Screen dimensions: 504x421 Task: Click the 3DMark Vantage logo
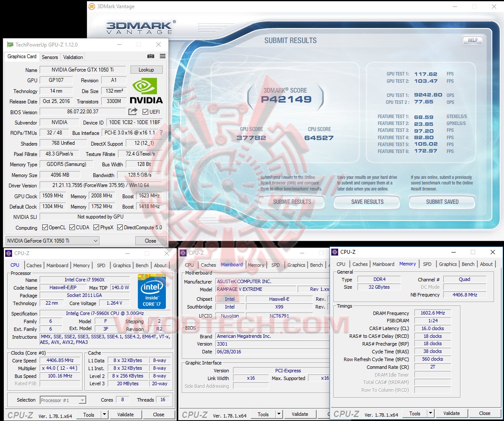(141, 27)
